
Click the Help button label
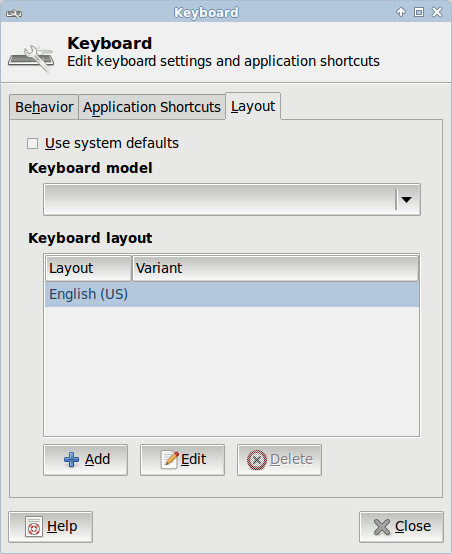[62, 526]
